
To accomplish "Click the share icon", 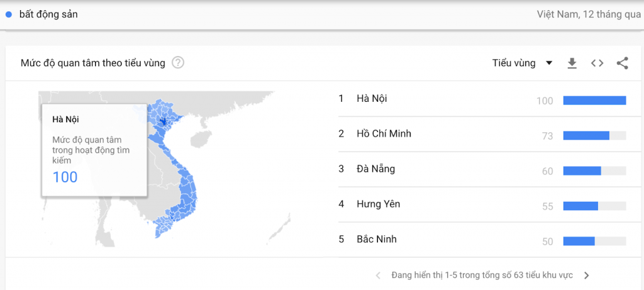I will click(622, 64).
